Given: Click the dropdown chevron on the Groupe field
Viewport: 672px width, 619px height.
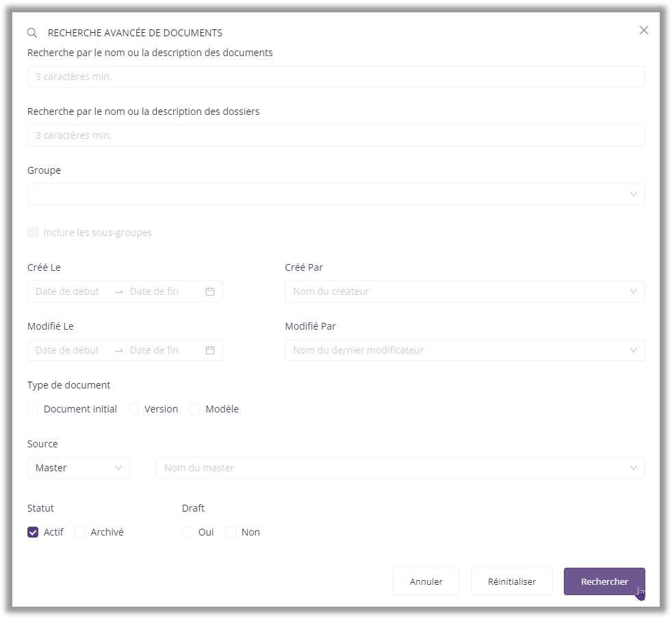Looking at the screenshot, I should (x=634, y=194).
